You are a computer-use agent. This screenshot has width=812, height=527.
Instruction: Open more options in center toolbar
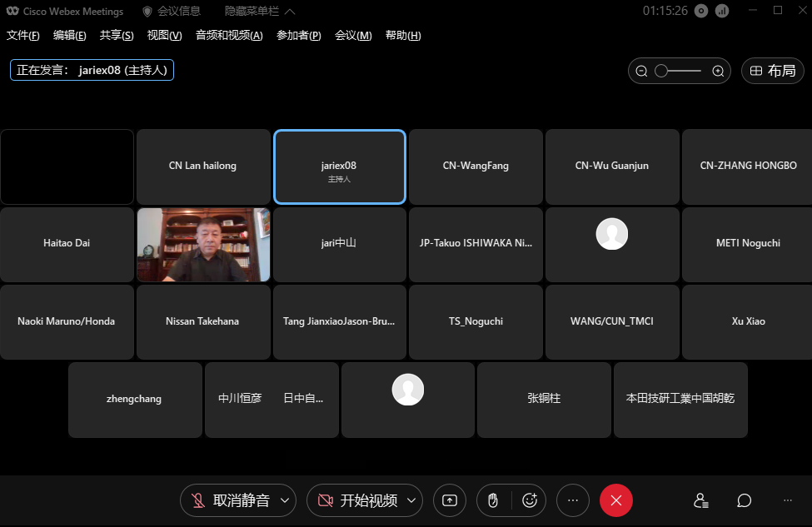(573, 500)
